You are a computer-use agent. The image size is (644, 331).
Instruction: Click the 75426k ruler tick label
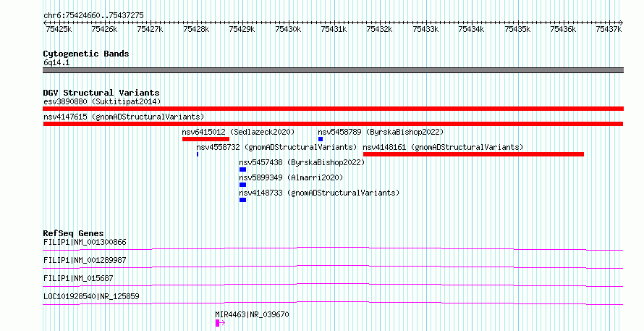click(104, 29)
